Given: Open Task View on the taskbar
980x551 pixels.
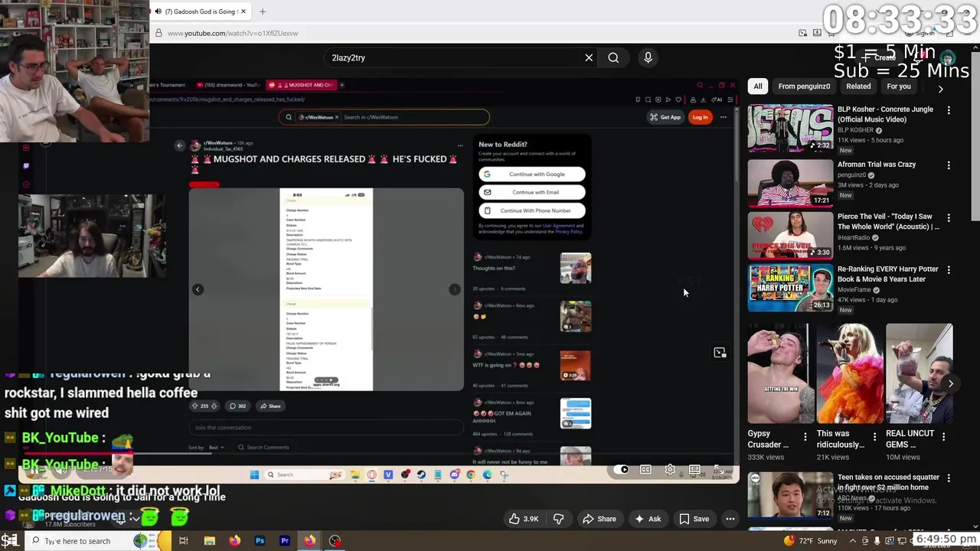Looking at the screenshot, I should (184, 541).
